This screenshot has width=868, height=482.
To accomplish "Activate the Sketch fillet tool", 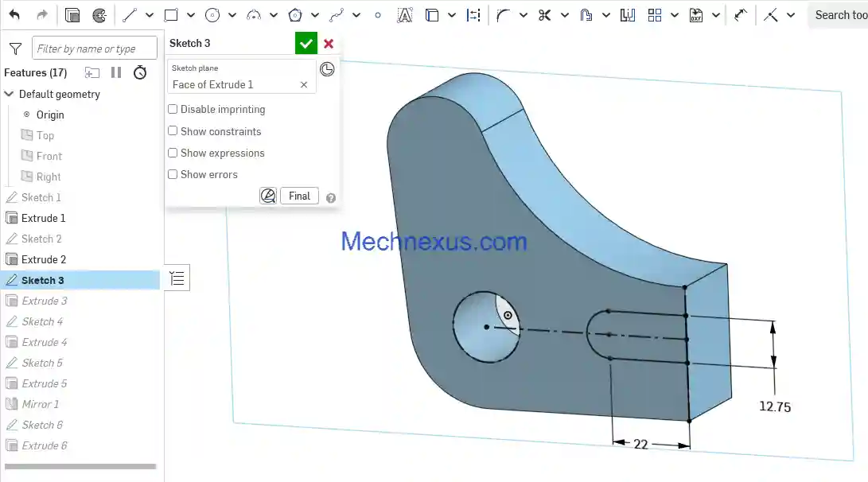I will (x=503, y=15).
